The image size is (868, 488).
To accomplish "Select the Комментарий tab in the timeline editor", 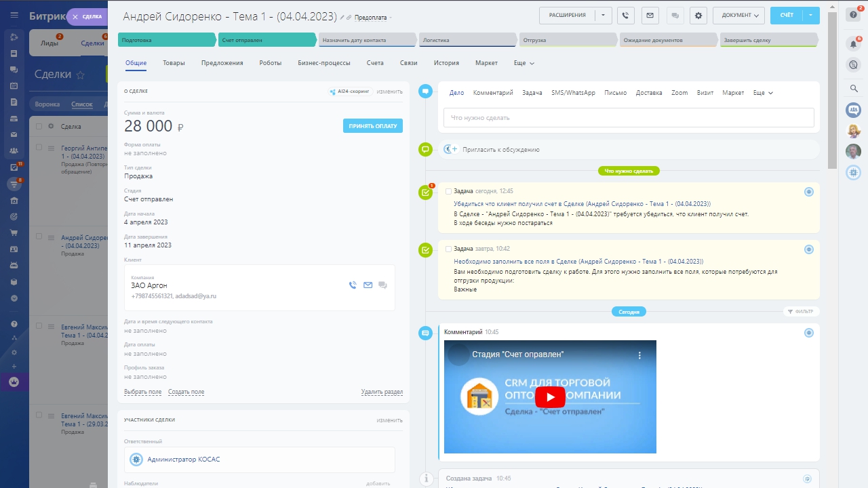I will [493, 93].
